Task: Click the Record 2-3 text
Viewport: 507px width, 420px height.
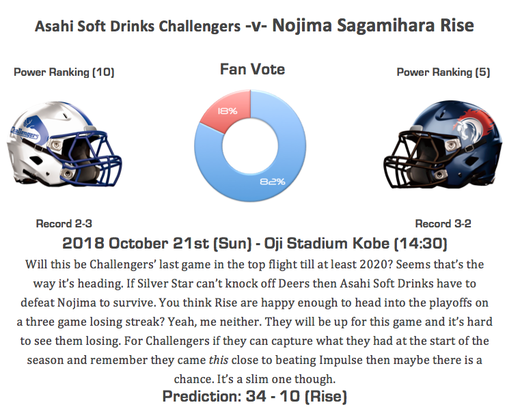Action: pos(64,223)
